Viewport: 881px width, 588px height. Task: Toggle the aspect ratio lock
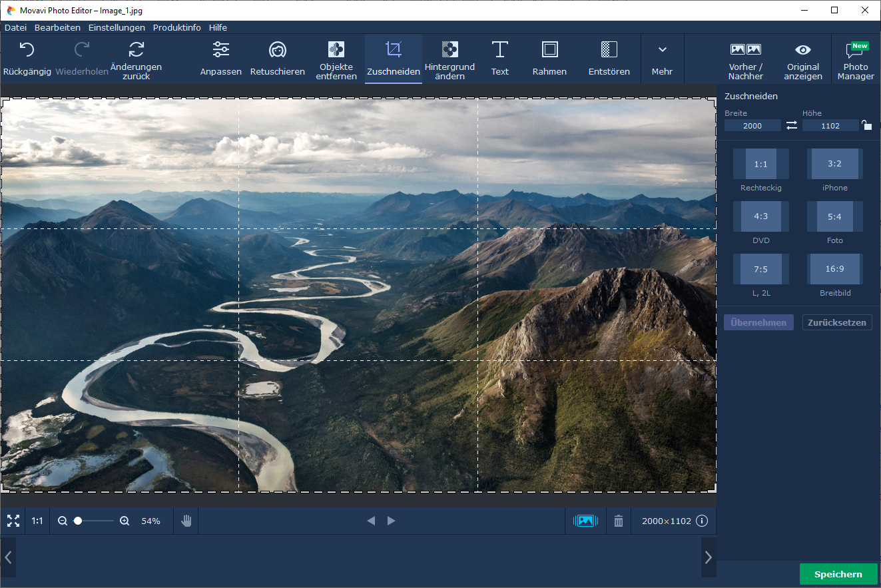(x=866, y=125)
